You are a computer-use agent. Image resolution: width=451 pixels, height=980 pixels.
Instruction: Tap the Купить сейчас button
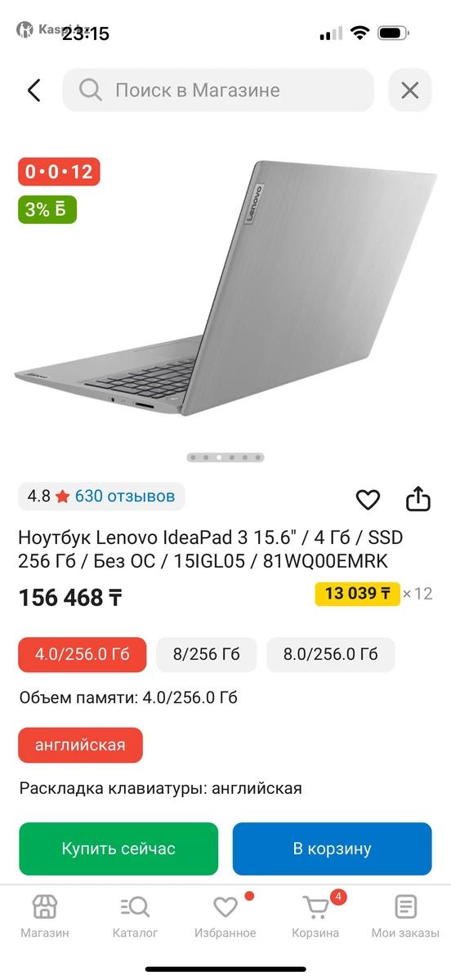(x=118, y=849)
